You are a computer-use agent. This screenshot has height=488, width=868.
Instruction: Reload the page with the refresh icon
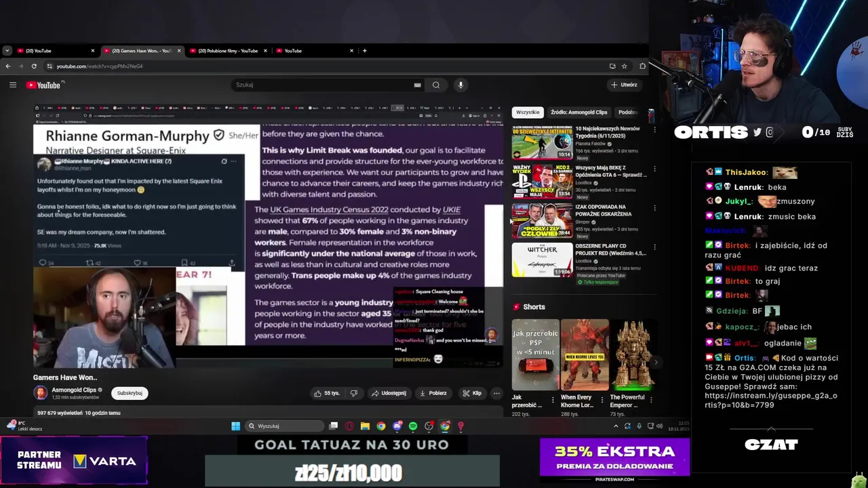pos(34,66)
